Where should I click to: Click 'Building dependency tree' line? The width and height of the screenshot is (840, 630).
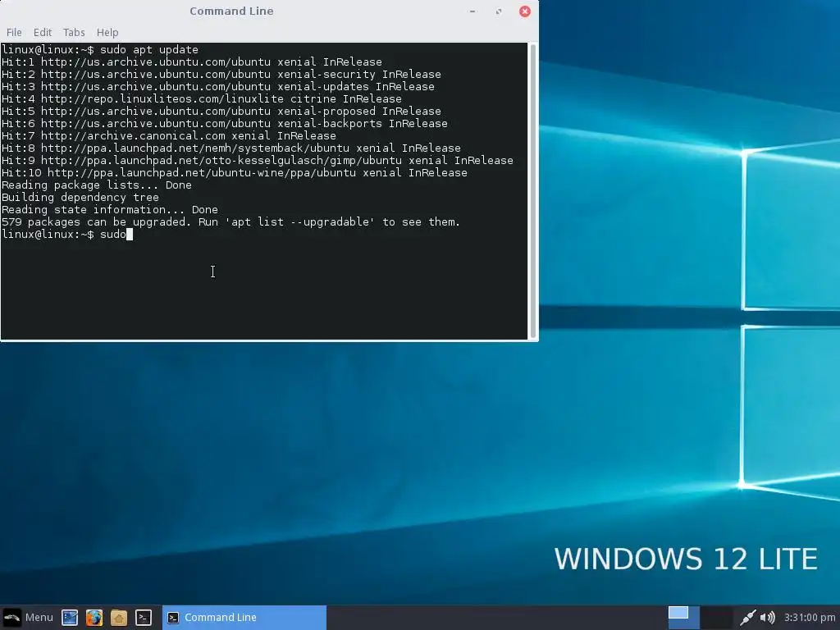[x=80, y=198]
